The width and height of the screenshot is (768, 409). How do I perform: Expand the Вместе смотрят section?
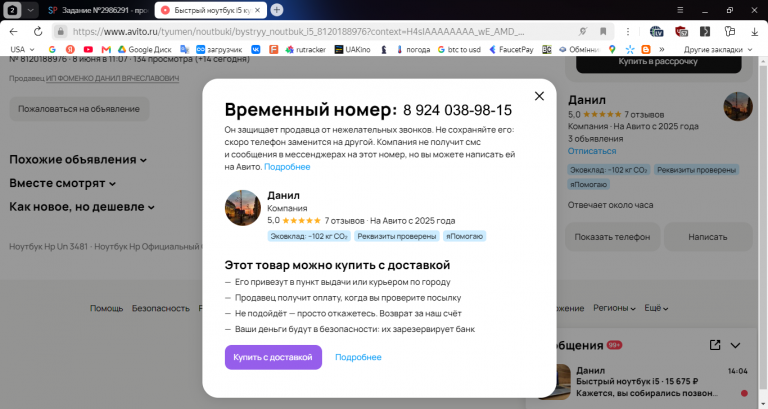63,183
